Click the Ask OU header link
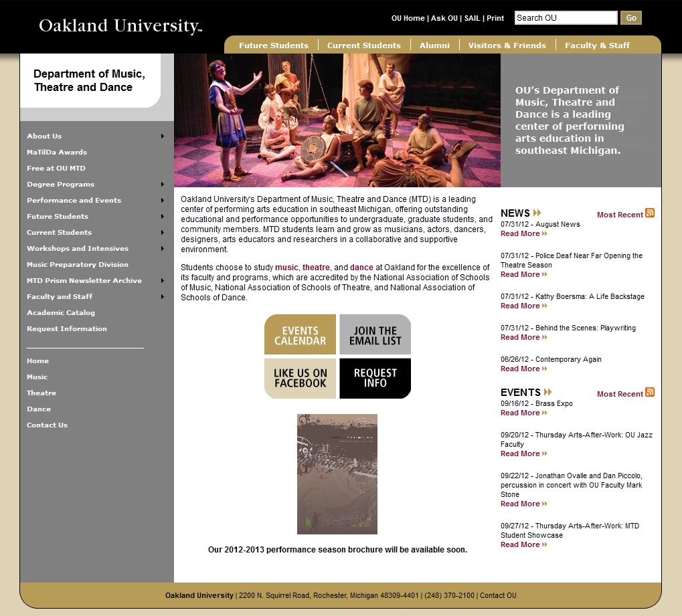The width and height of the screenshot is (682, 616). tap(444, 18)
